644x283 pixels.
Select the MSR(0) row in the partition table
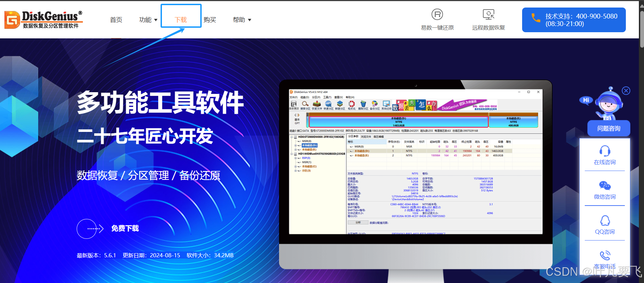(x=430, y=147)
